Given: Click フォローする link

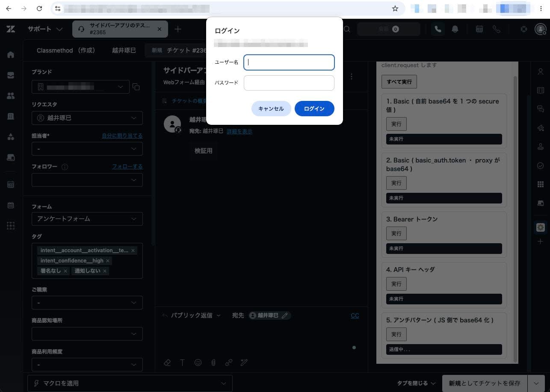Looking at the screenshot, I should [127, 166].
